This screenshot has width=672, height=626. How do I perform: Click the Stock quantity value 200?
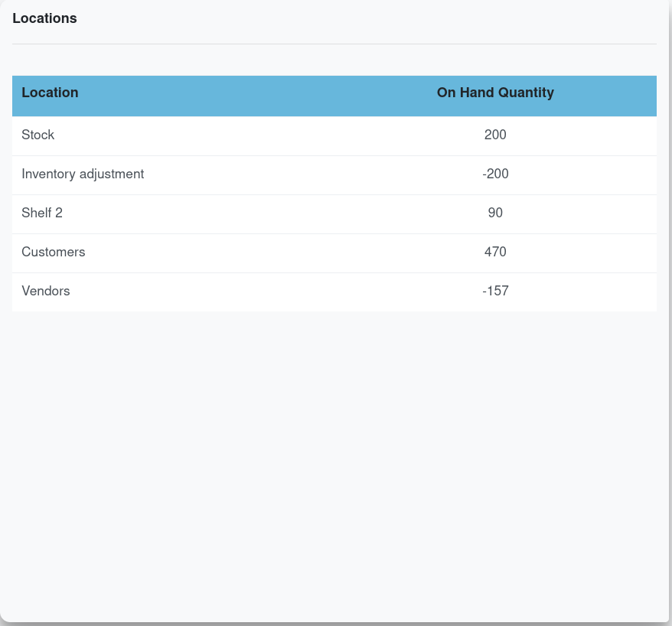[495, 135]
